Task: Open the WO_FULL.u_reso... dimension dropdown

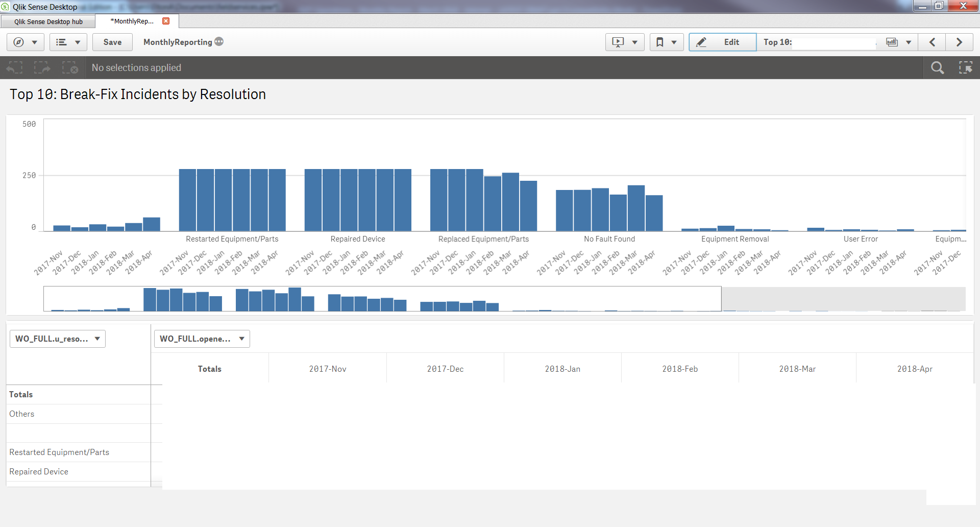Action: point(58,339)
